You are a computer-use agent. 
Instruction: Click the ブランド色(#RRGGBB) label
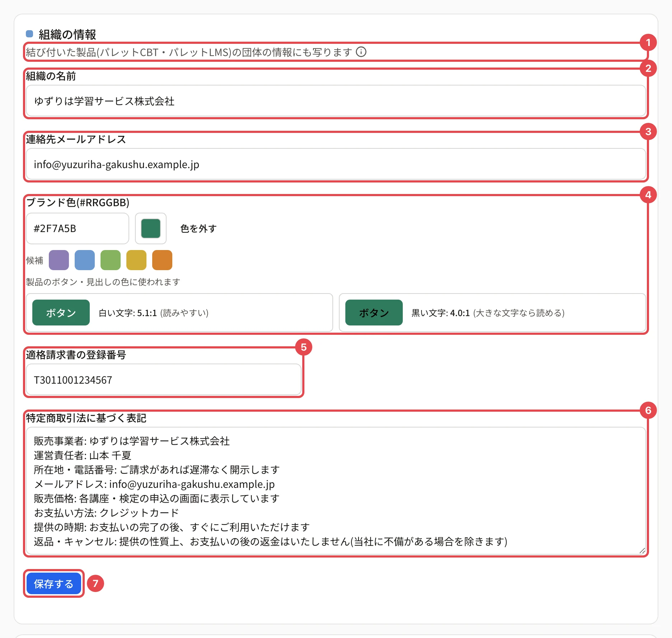[78, 203]
